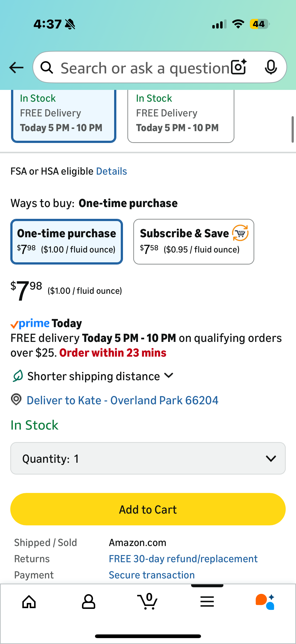Open the hamburger menu icon
This screenshot has width=296, height=644.
click(x=207, y=601)
